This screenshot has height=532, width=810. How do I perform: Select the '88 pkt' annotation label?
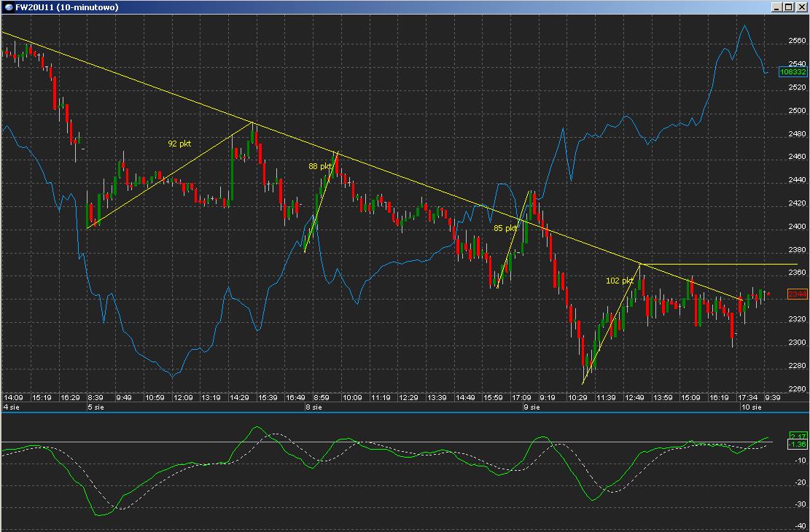point(320,166)
